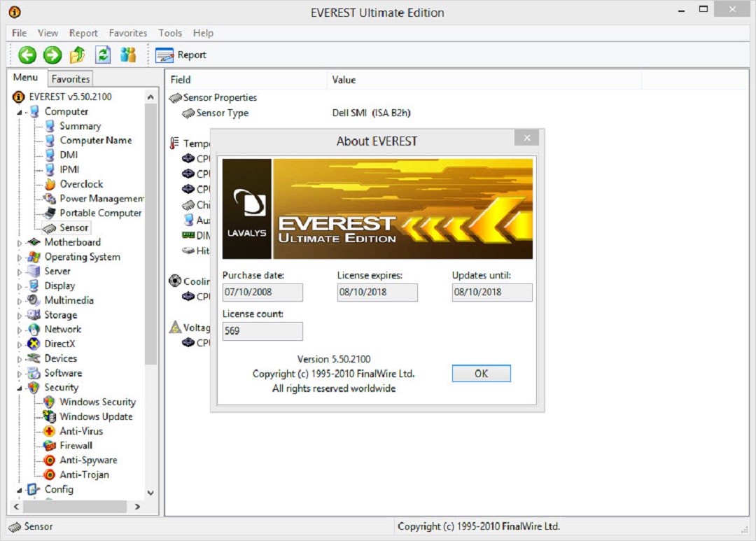Click the Display monitor icon
Image resolution: width=756 pixels, height=541 pixels.
[x=34, y=286]
